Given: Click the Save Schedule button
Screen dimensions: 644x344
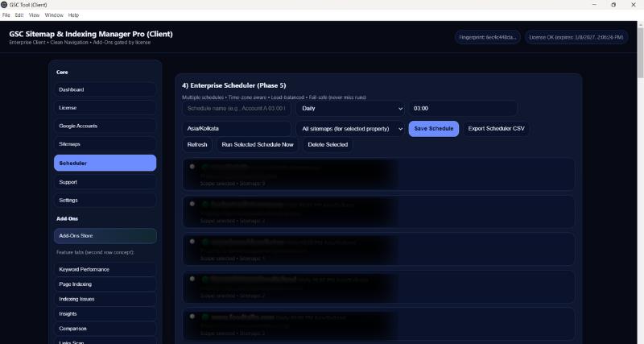Looking at the screenshot, I should (x=434, y=128).
